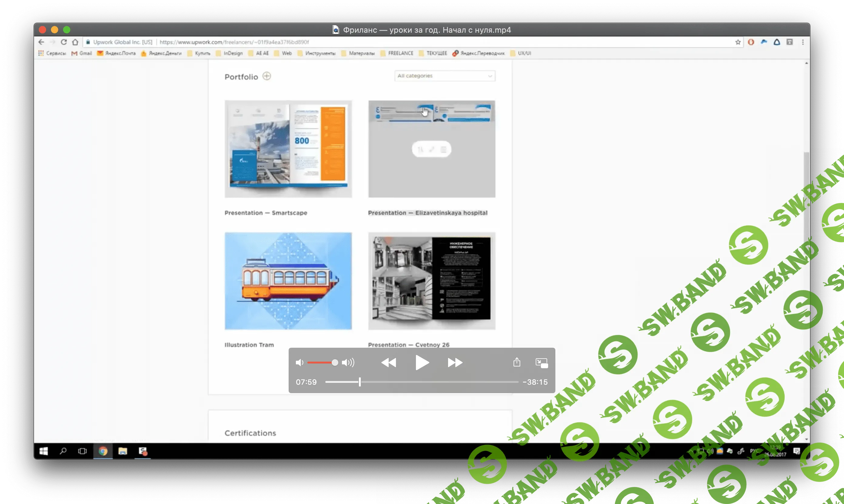Image resolution: width=844 pixels, height=504 pixels.
Task: Click the browser reload icon
Action: [x=64, y=42]
